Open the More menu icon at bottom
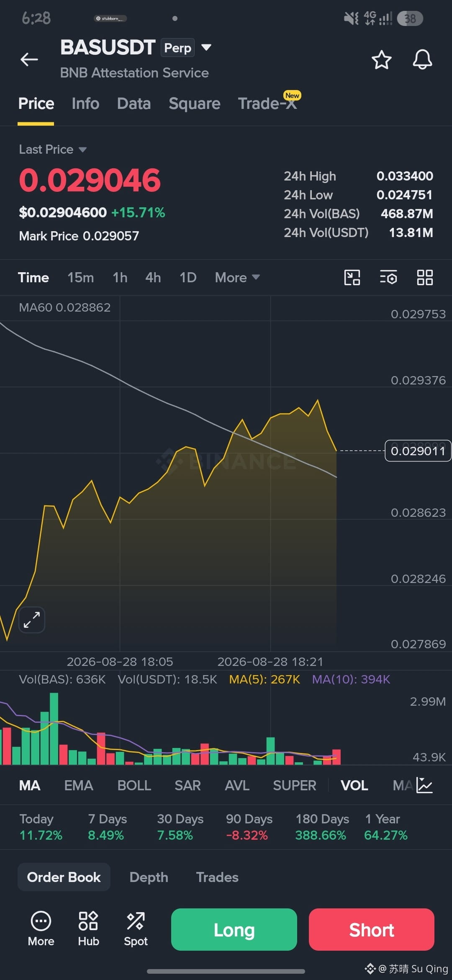 (x=41, y=929)
